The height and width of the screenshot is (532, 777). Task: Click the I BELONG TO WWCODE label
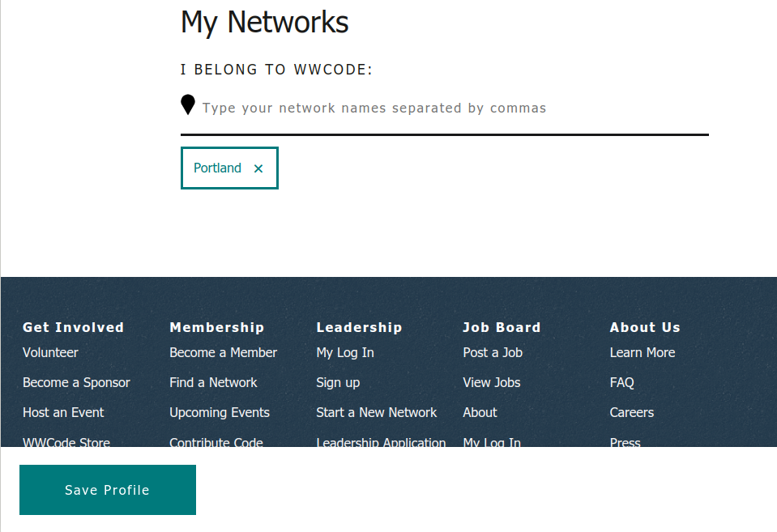[x=276, y=70]
